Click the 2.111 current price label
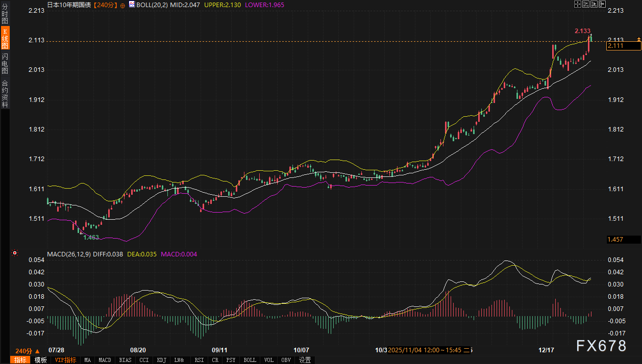Viewport: 642px width, 364px height. (623, 46)
